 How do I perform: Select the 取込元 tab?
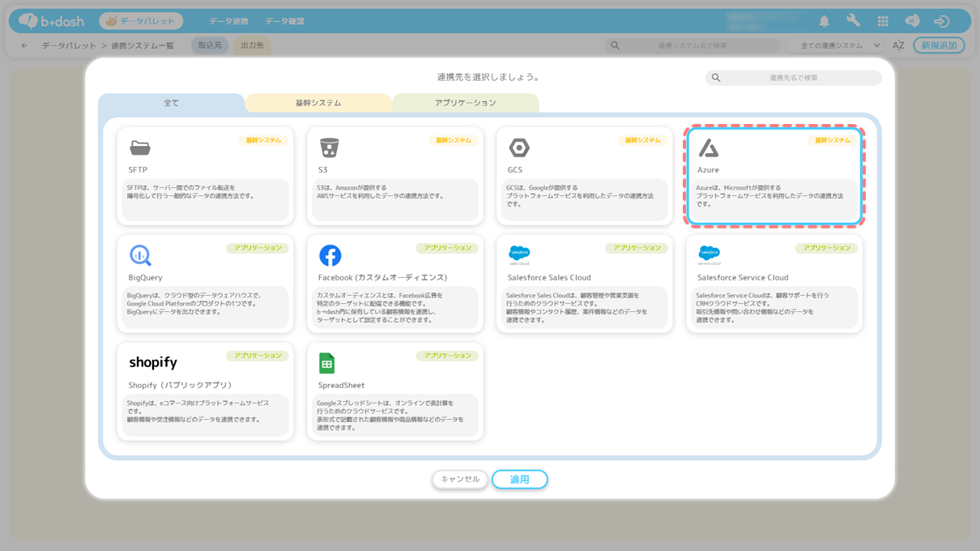pyautogui.click(x=210, y=45)
